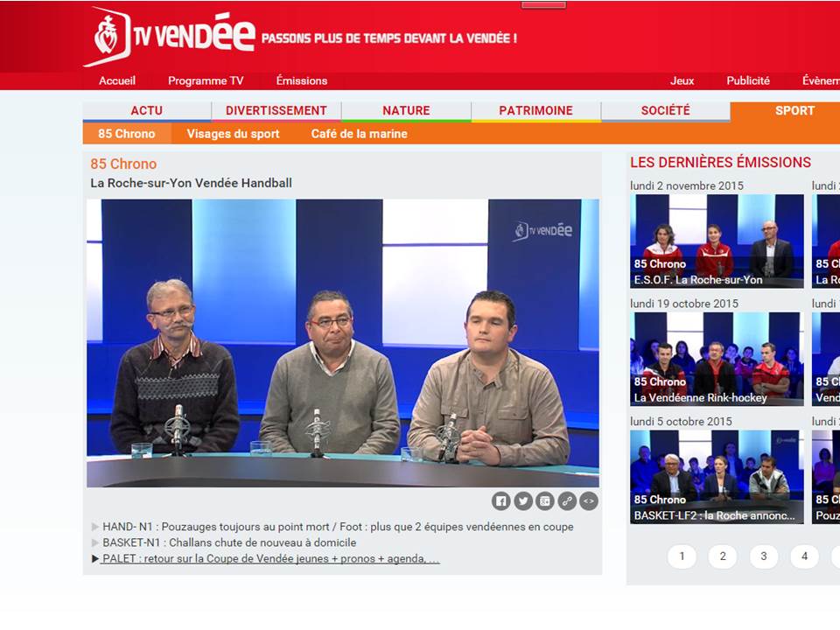Open the Publicité menu item
Image resolution: width=840 pixels, height=630 pixels.
point(748,80)
